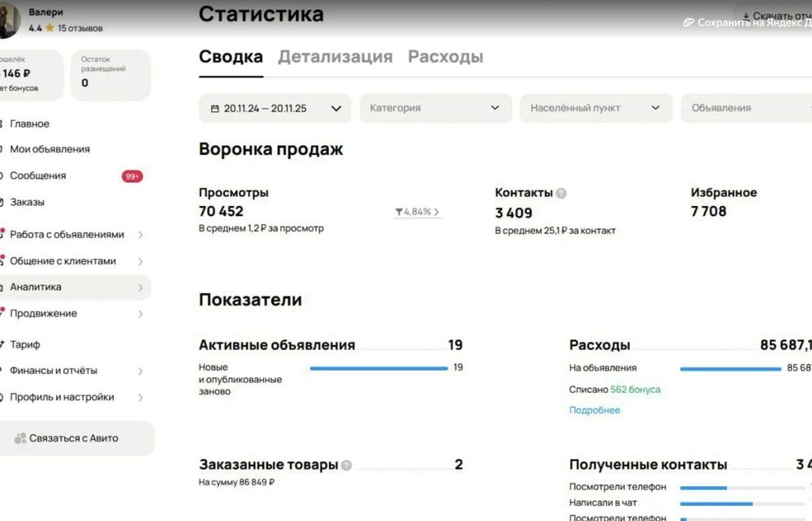Open Главное in the sidebar

click(x=29, y=123)
